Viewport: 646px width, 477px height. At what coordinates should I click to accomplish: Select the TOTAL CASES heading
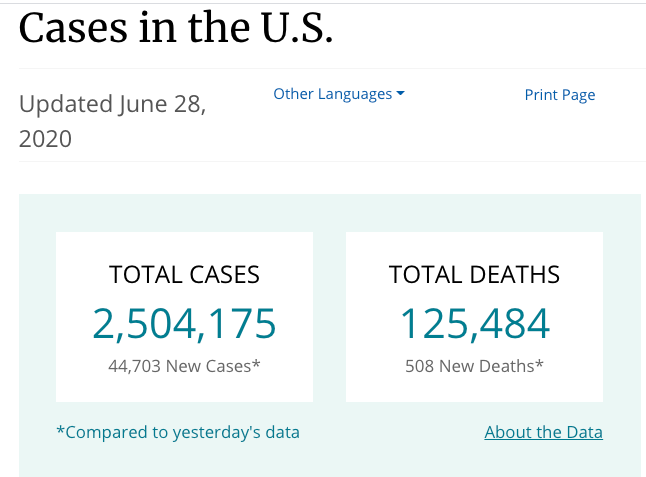184,275
